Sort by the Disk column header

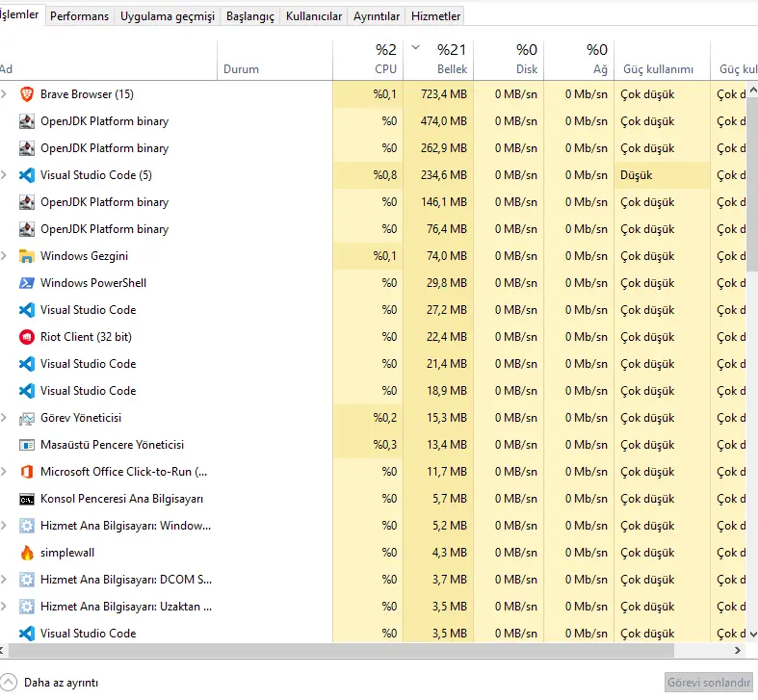tap(509, 60)
